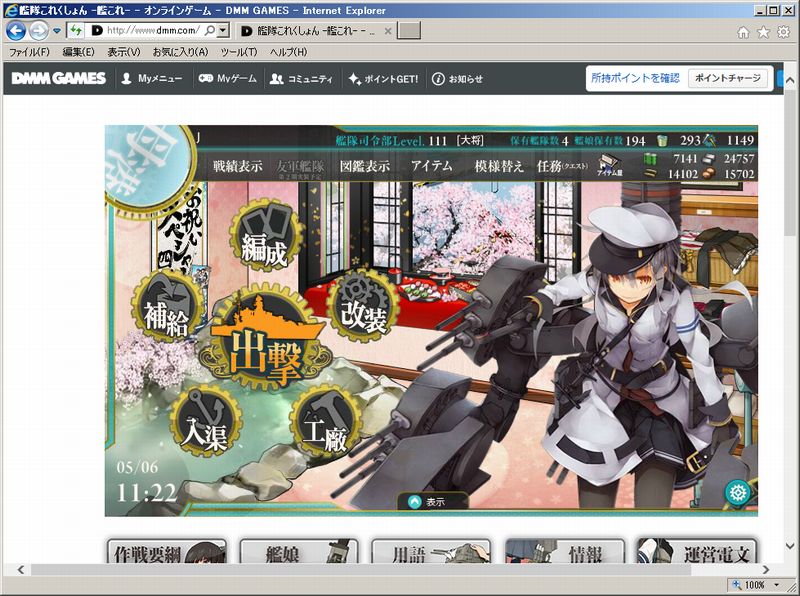Viewport: 800px width, 596px height.
Task: Click the address bar search magnifier
Action: pyautogui.click(x=209, y=31)
